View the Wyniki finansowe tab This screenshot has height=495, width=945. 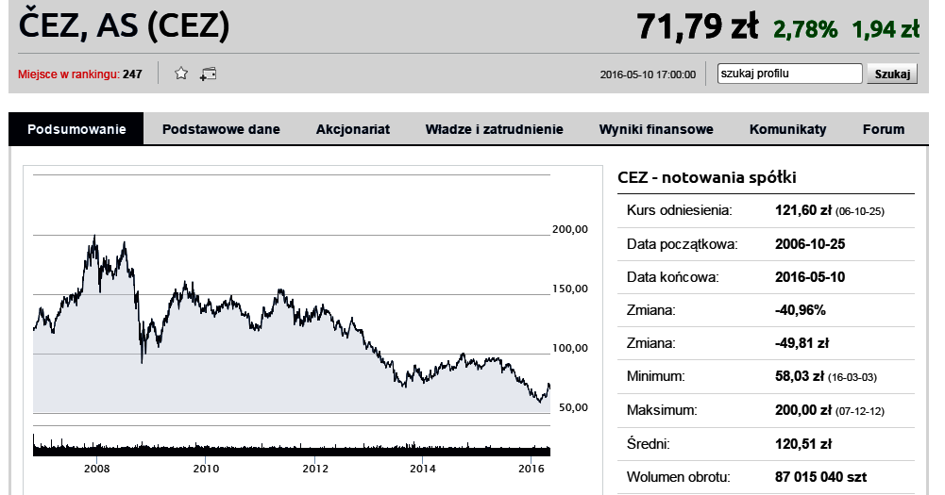[656, 129]
